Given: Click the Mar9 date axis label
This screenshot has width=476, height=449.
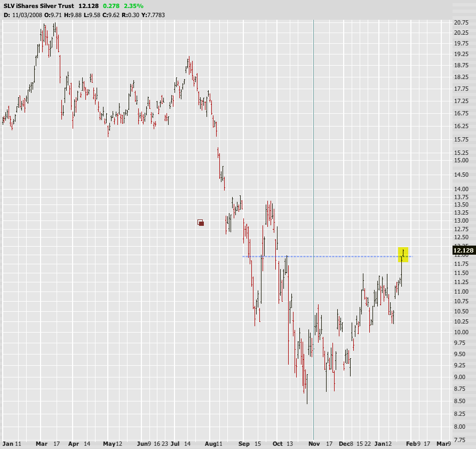Looking at the screenshot, I should [443, 444].
